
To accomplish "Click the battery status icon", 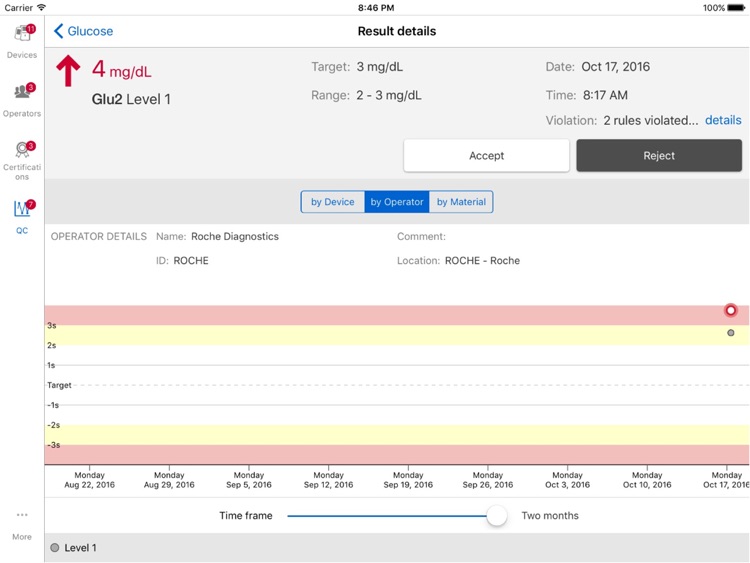I will tap(736, 8).
